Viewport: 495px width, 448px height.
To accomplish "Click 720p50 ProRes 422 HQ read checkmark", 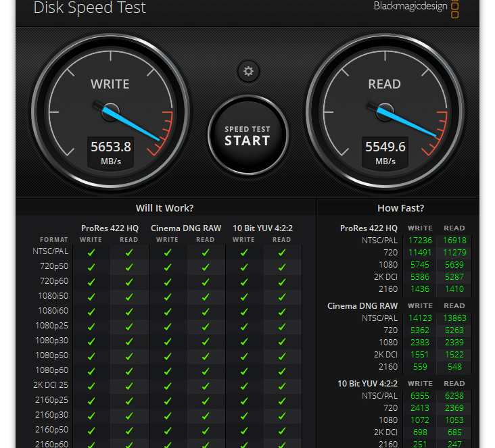I will (129, 267).
